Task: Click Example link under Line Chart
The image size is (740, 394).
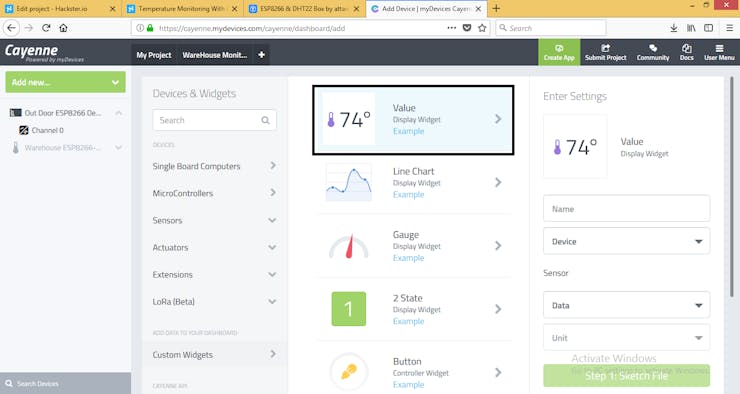Action: [409, 194]
